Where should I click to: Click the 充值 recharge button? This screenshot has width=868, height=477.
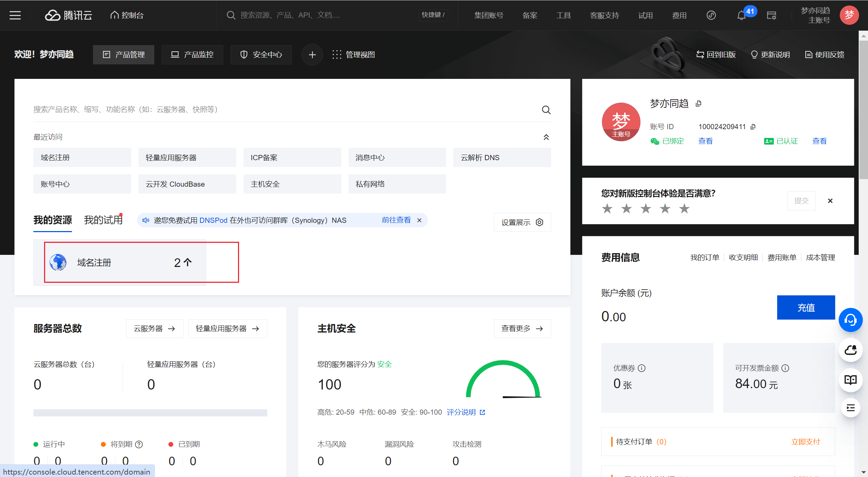(x=806, y=308)
